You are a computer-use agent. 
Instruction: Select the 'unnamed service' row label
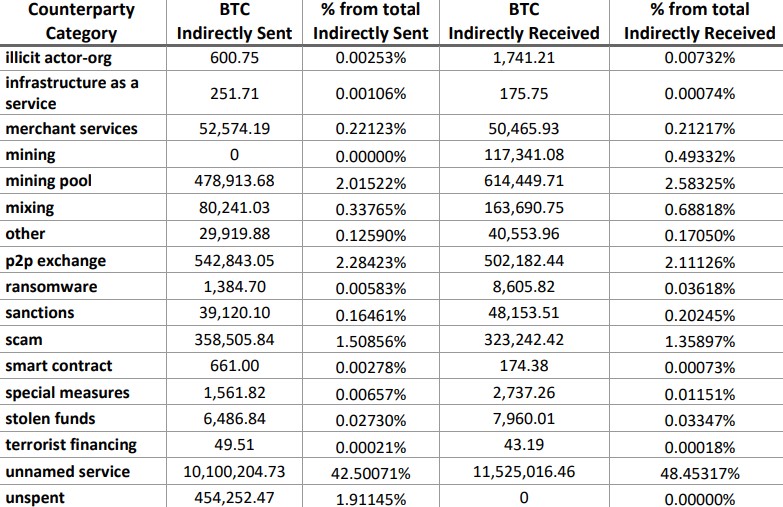click(66, 471)
